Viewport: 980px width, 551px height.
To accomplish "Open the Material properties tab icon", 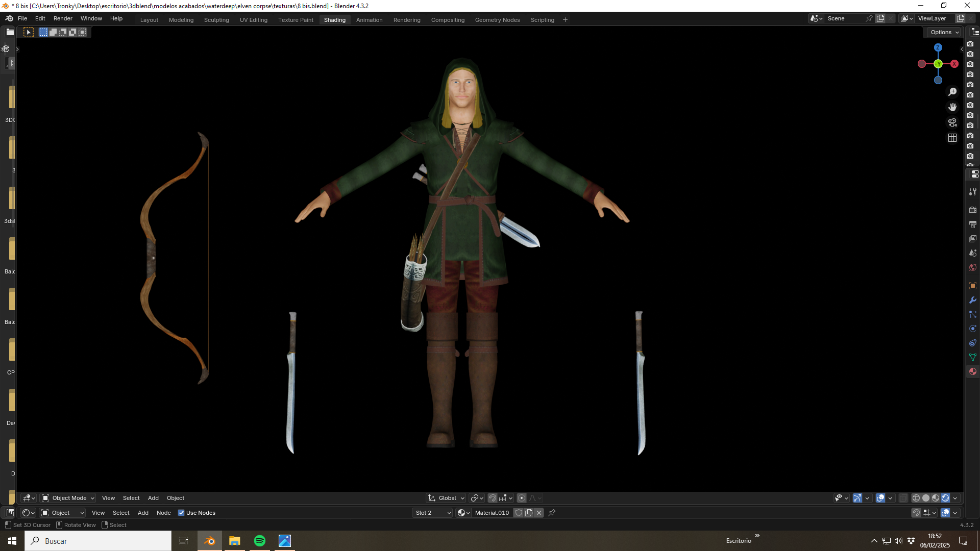I will point(973,371).
